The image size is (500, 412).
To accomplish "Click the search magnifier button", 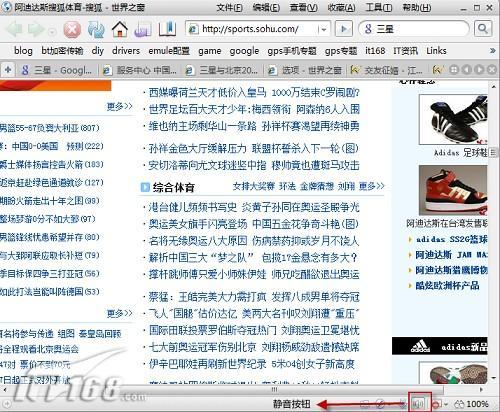I will point(483,29).
